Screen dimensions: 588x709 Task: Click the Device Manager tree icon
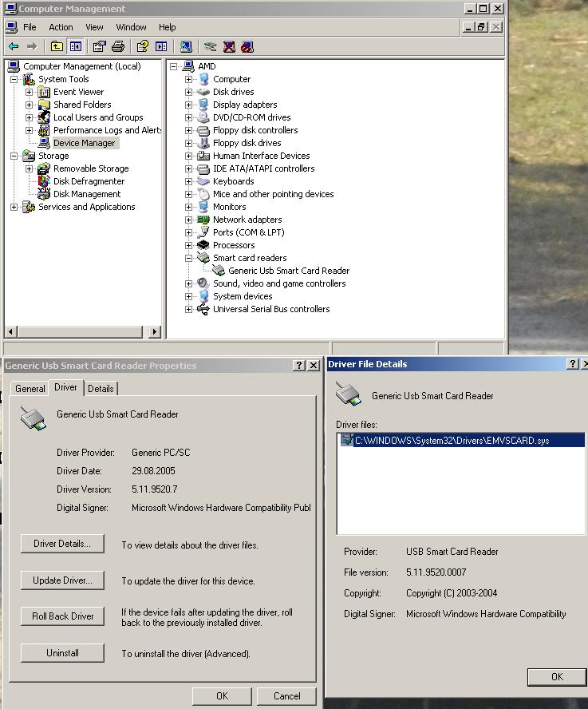44,143
